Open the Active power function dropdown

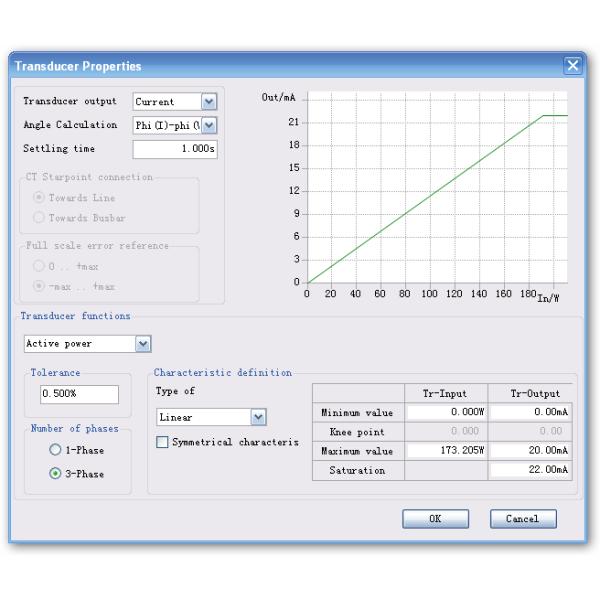[143, 344]
